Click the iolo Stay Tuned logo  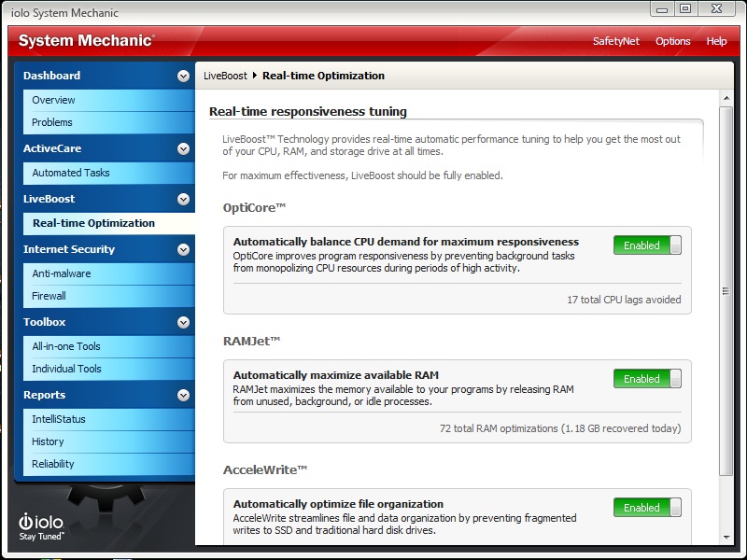[41, 527]
